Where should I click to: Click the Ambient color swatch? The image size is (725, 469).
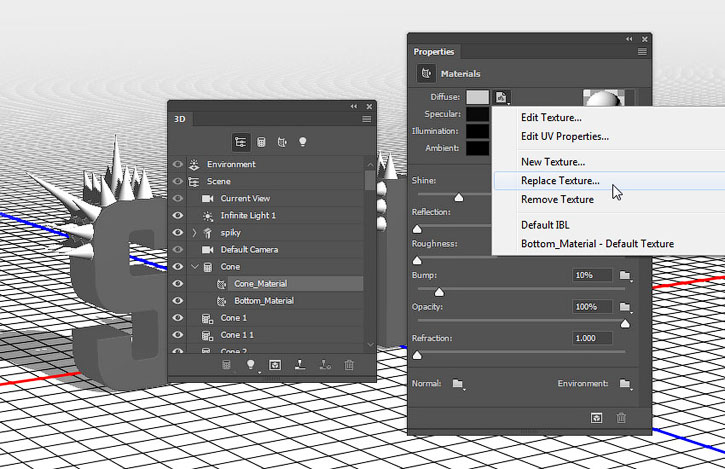477,148
